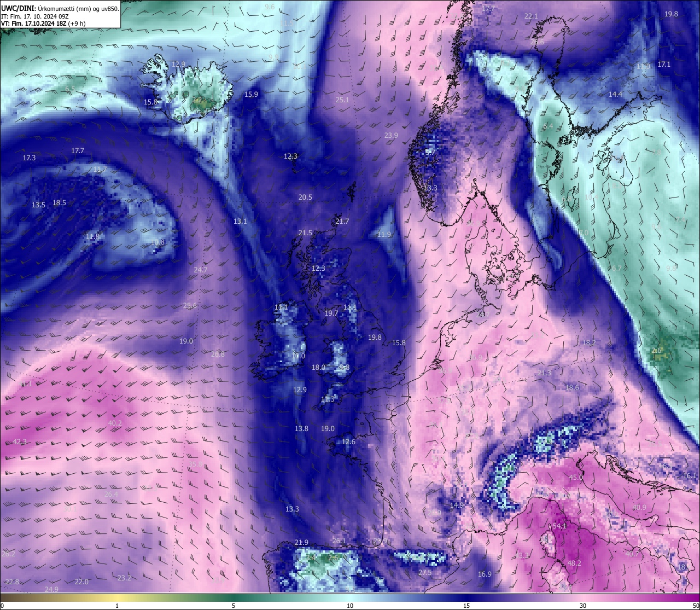Click the 21.3 value over Germany

point(544,373)
